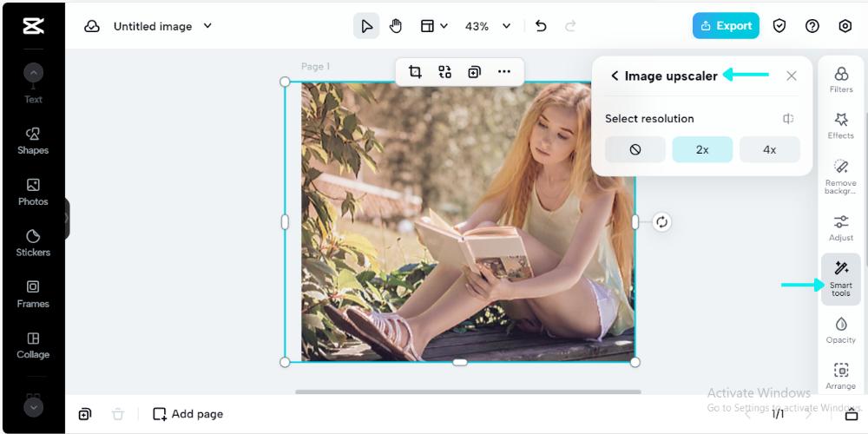Open the pages panel icon at bottom right

pos(852,414)
